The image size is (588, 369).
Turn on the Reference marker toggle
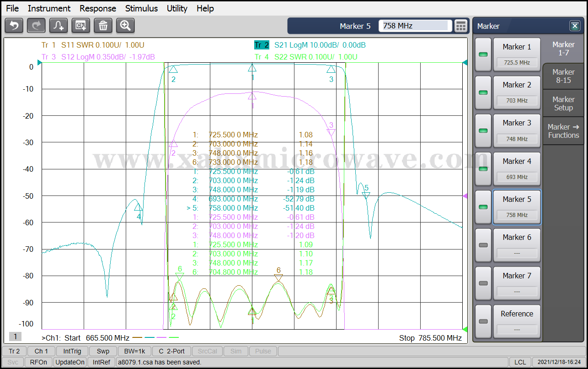(483, 321)
